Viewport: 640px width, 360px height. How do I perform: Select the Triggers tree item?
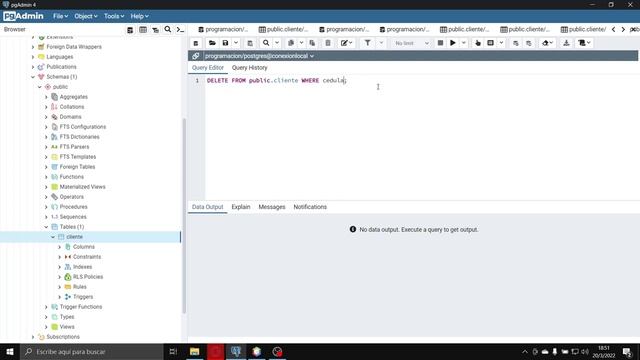(83, 297)
